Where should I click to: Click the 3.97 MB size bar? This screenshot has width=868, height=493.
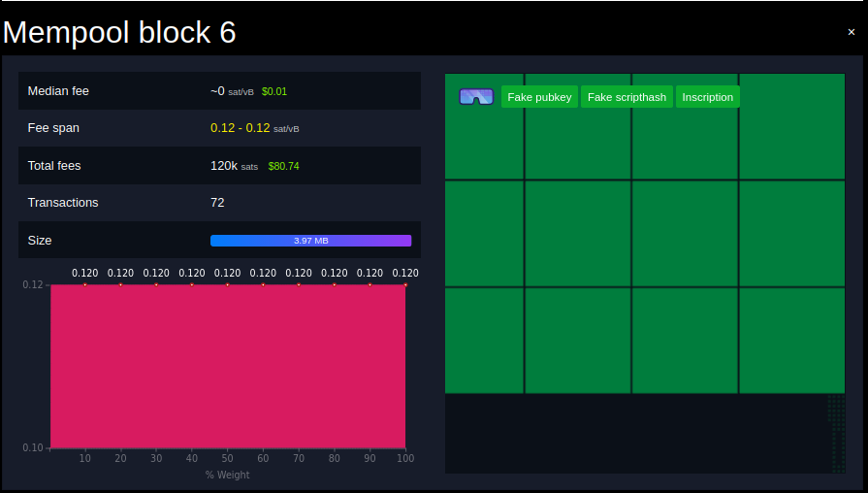click(x=310, y=241)
